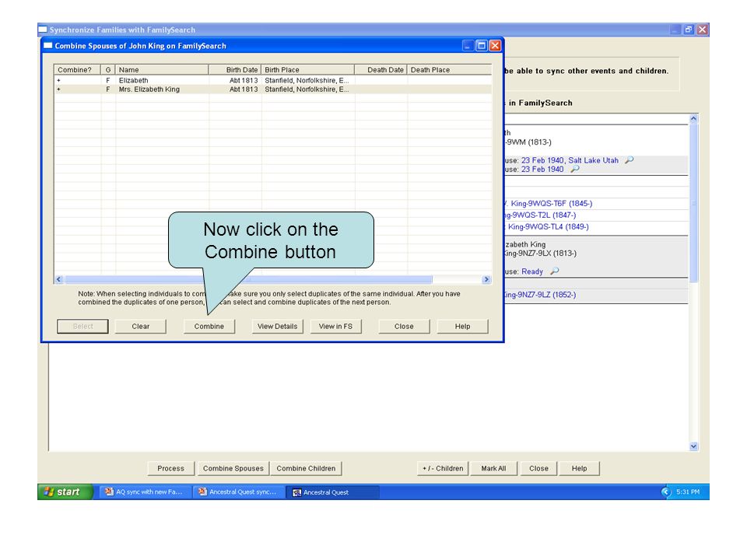Select the Mrs. Elizabeth King row
Viewport: 747px width, 560px height.
pos(273,89)
